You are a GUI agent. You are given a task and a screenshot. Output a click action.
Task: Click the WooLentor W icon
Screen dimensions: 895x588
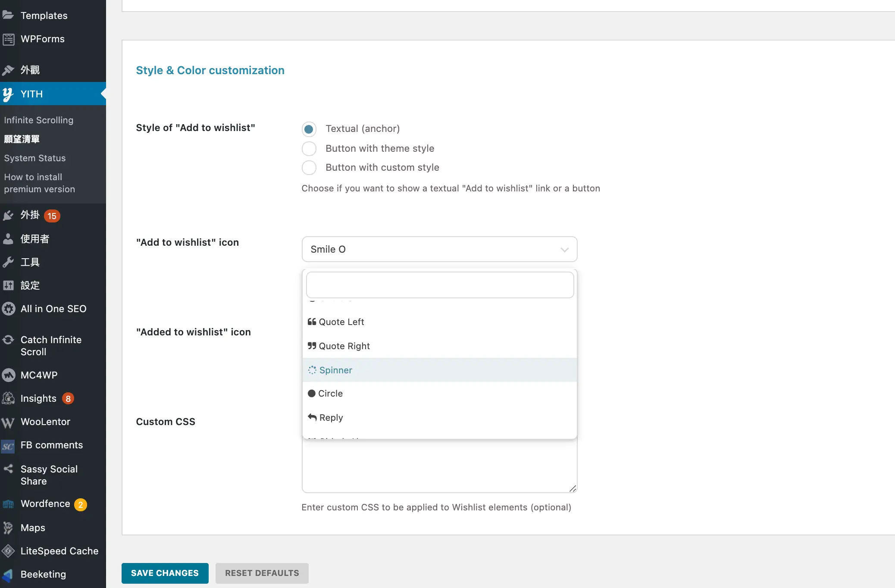click(x=8, y=422)
